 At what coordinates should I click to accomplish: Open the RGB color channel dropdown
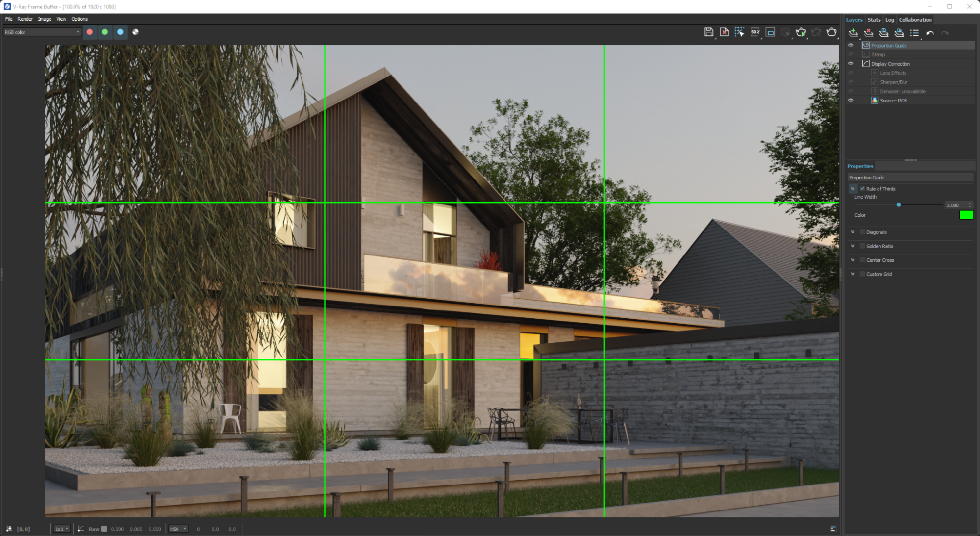pyautogui.click(x=78, y=31)
